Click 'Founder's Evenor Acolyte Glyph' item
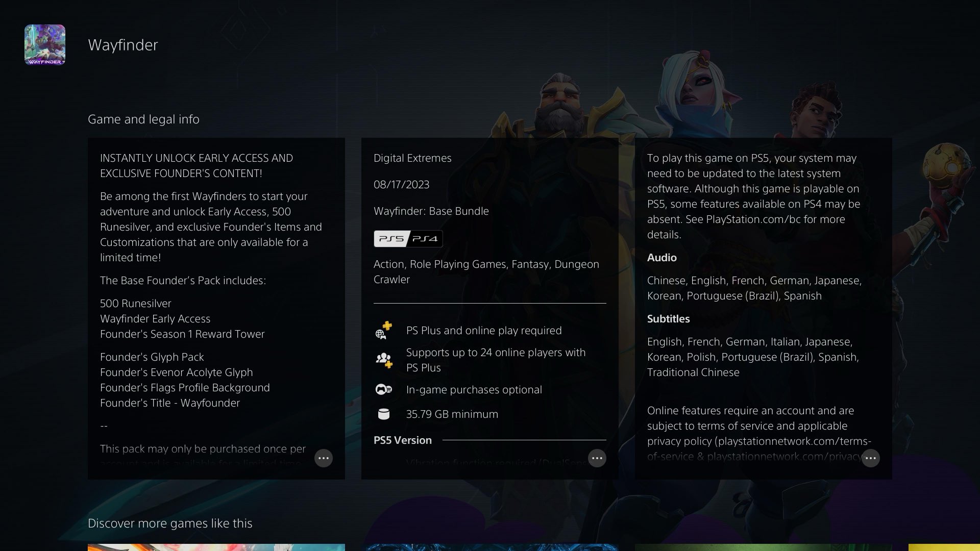980x551 pixels. (x=176, y=372)
